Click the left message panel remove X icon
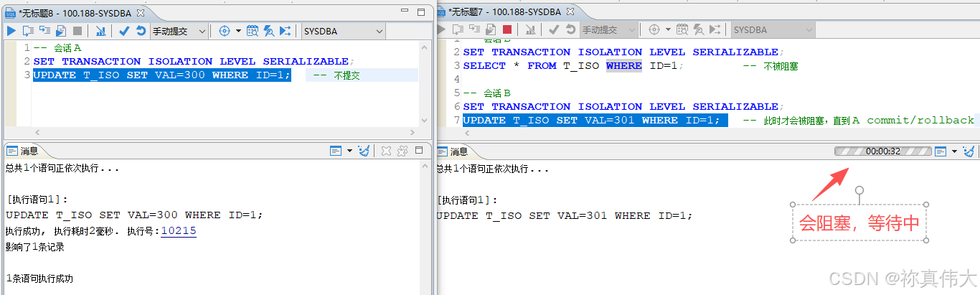The image size is (980, 295). (386, 151)
